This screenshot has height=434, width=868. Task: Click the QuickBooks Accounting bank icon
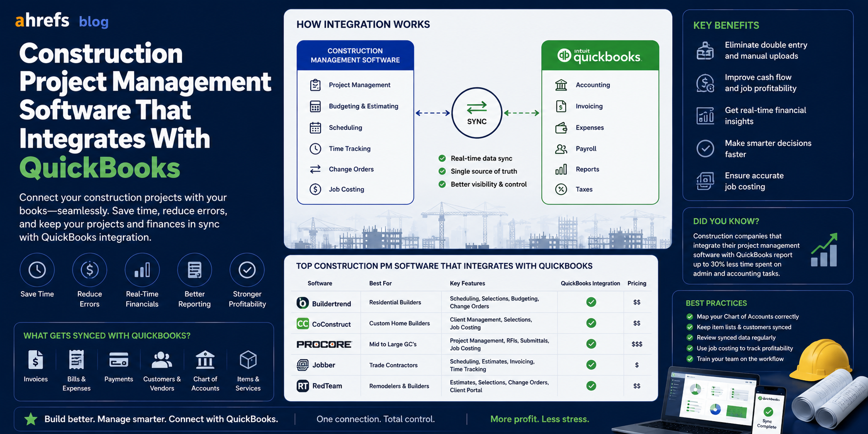pos(561,85)
